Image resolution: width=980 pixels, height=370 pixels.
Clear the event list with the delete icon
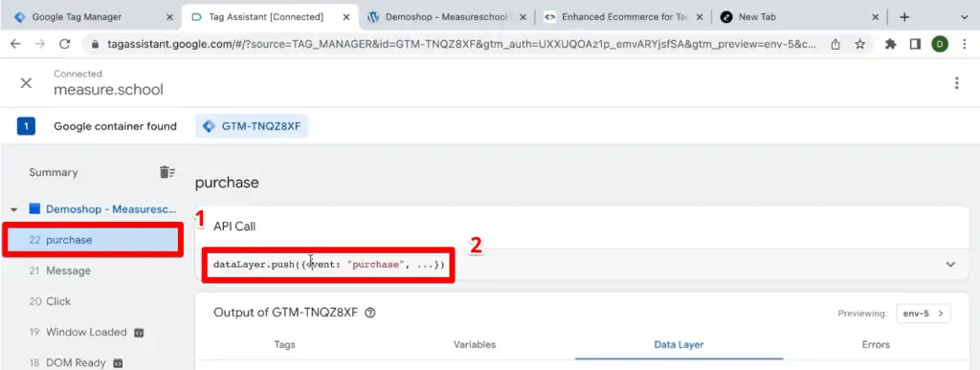pyautogui.click(x=167, y=172)
